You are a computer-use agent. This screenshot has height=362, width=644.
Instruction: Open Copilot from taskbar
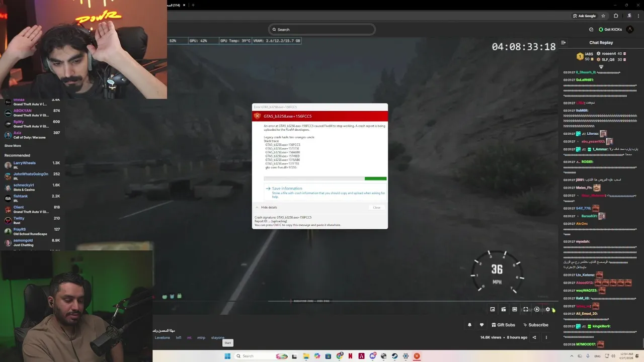[x=317, y=356]
